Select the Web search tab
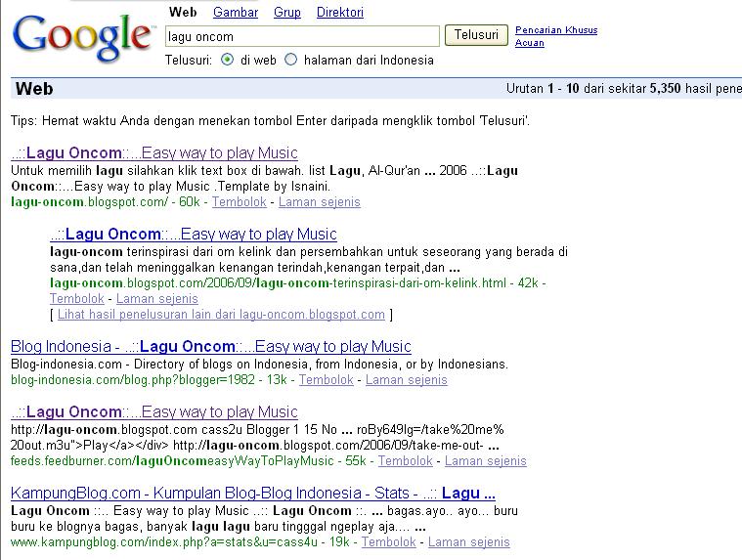 [183, 13]
